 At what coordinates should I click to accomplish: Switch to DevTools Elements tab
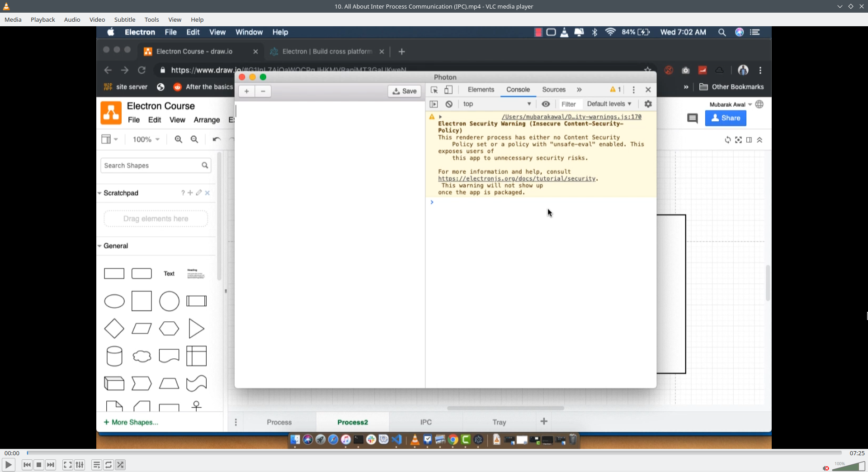point(481,90)
